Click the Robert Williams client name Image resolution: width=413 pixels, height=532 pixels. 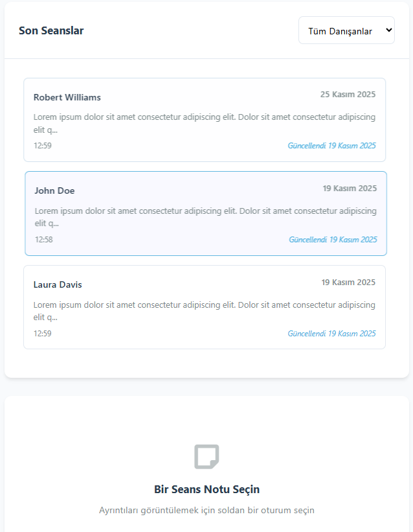(x=67, y=97)
